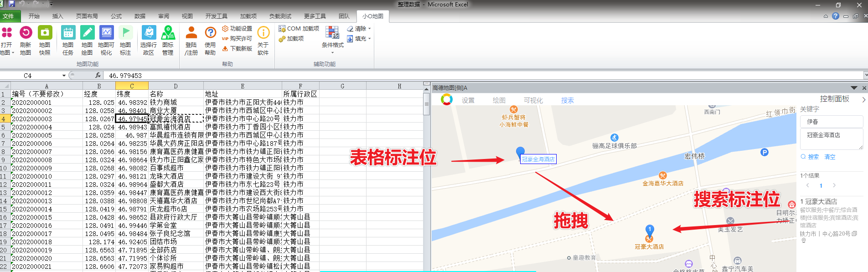Click the colorful ring logo in map panel

coord(447,99)
